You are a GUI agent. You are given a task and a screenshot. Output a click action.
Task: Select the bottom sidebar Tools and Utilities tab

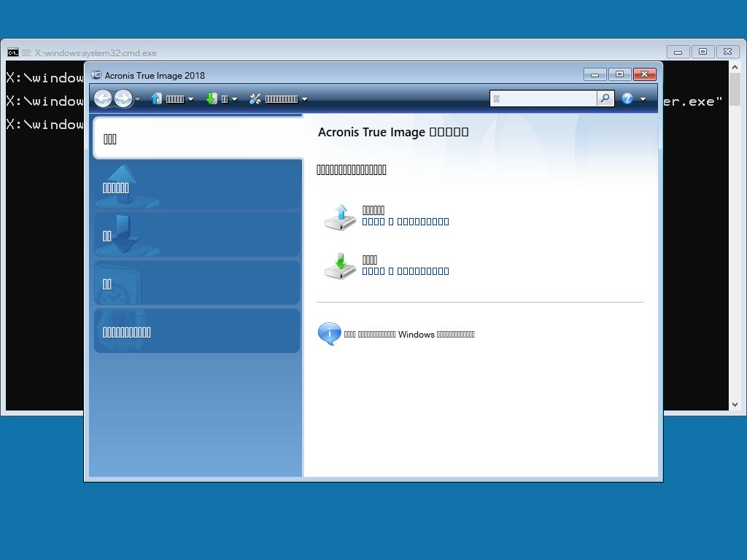click(197, 332)
